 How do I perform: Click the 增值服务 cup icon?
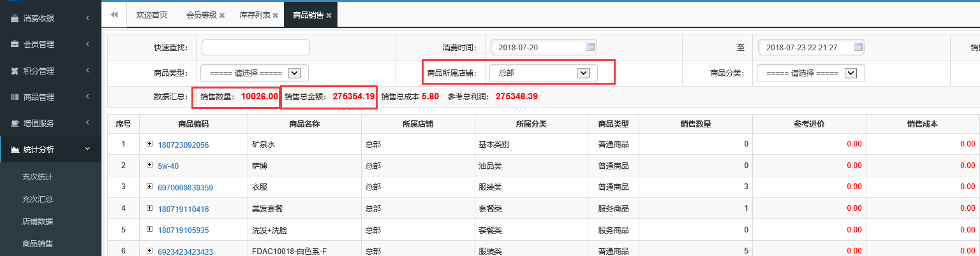point(14,124)
